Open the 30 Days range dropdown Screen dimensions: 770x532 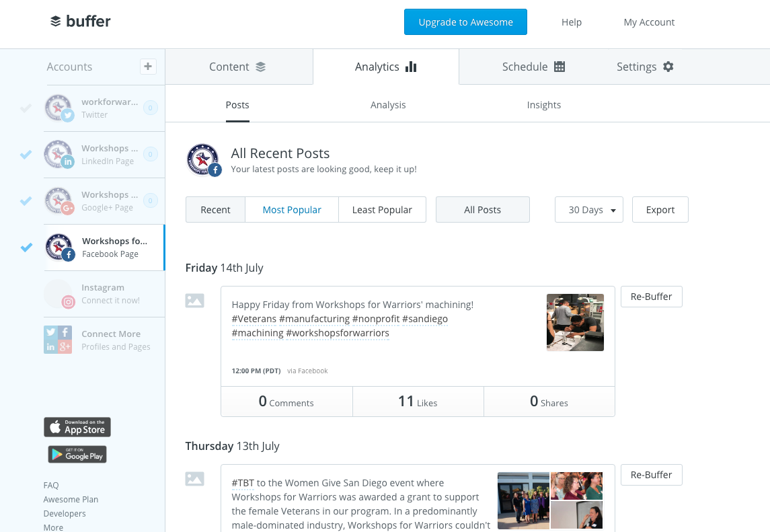pos(589,210)
